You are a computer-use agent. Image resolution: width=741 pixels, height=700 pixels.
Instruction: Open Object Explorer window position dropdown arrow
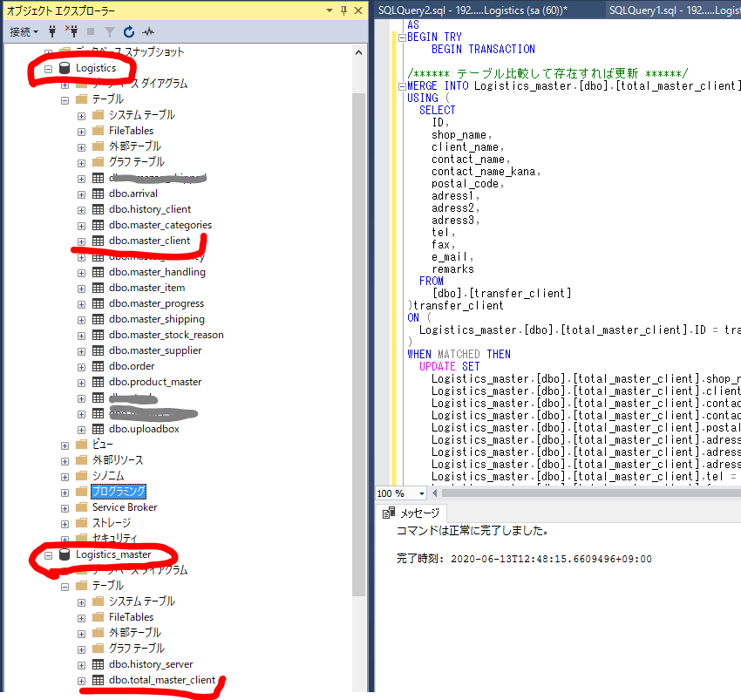click(x=330, y=10)
